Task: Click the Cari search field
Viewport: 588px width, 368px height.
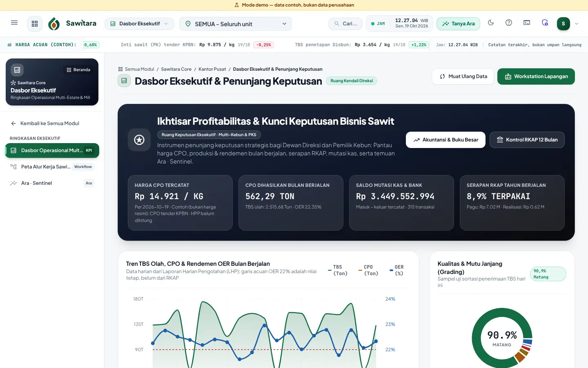Action: 345,24
